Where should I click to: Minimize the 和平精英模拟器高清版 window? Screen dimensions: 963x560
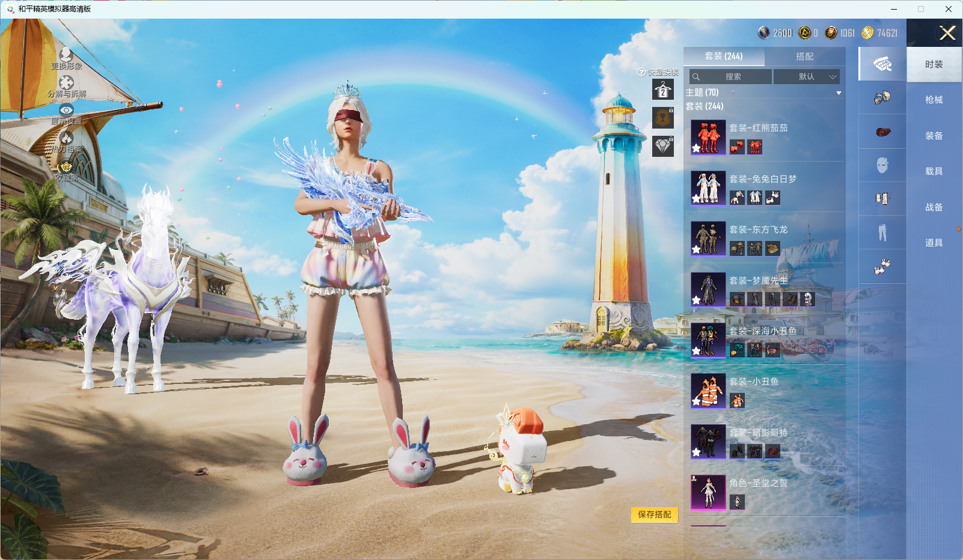(x=894, y=9)
